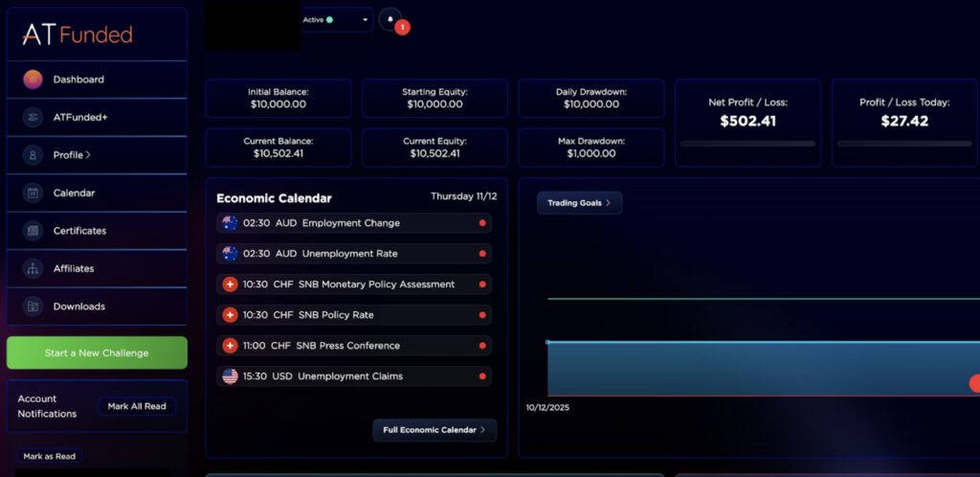
Task: Click the starting data point on equity chart
Action: click(547, 342)
